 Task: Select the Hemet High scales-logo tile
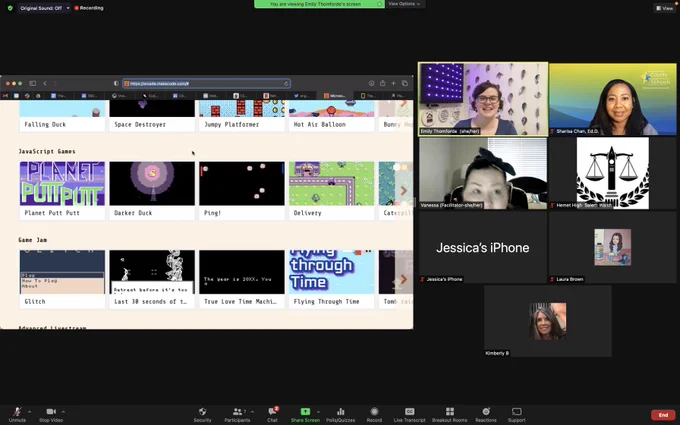[613, 173]
